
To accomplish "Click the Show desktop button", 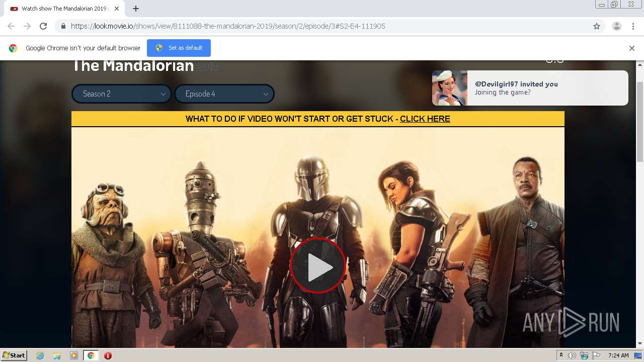I will [638, 355].
